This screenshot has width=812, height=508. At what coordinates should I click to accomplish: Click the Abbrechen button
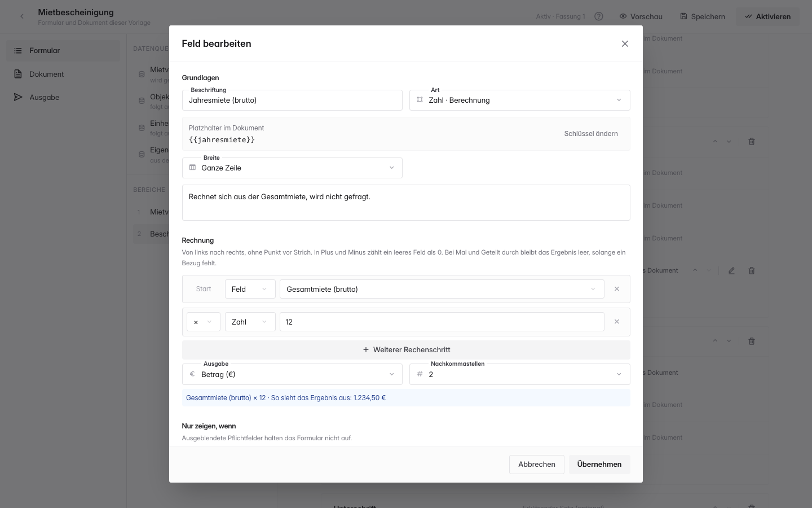(x=536, y=465)
